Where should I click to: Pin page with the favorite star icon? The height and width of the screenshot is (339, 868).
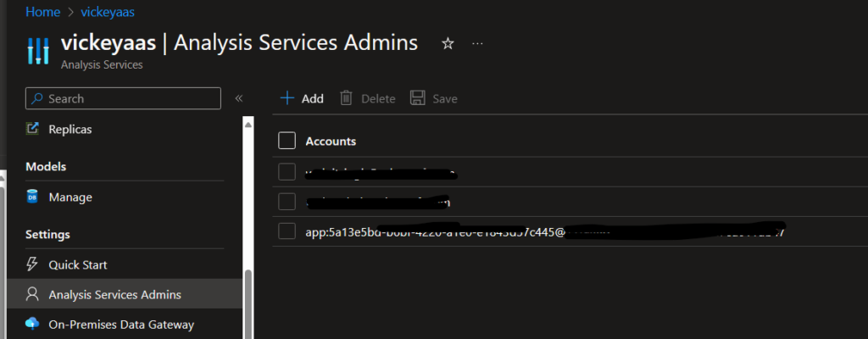448,44
